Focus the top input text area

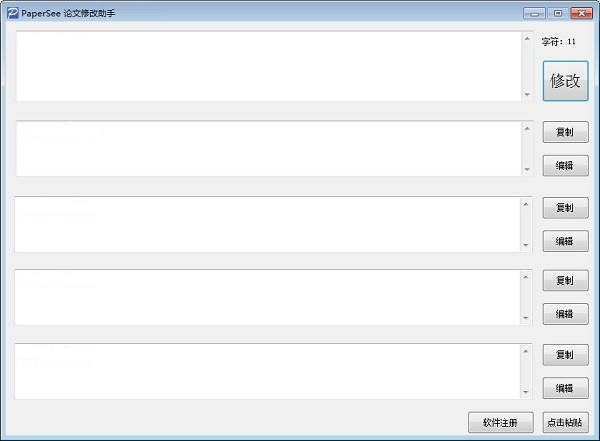[x=268, y=66]
